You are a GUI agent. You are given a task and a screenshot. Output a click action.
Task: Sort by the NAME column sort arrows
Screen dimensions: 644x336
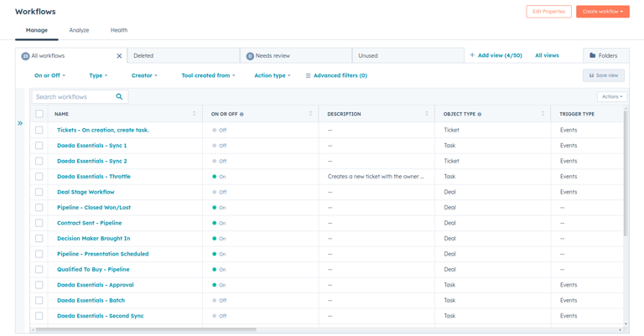tap(194, 114)
